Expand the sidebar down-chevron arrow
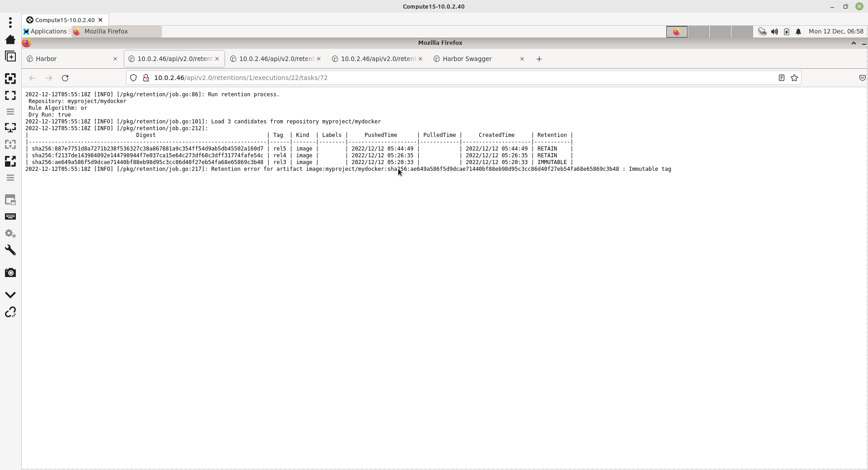 [10, 295]
